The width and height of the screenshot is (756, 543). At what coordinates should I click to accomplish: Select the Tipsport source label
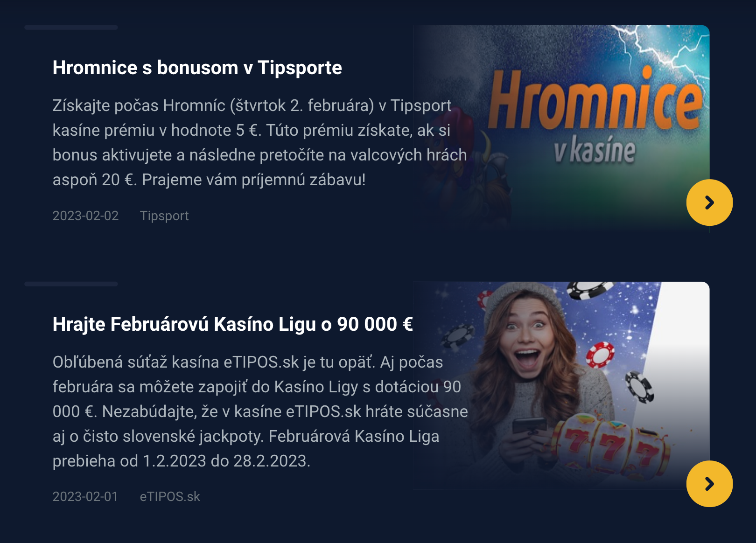164,216
